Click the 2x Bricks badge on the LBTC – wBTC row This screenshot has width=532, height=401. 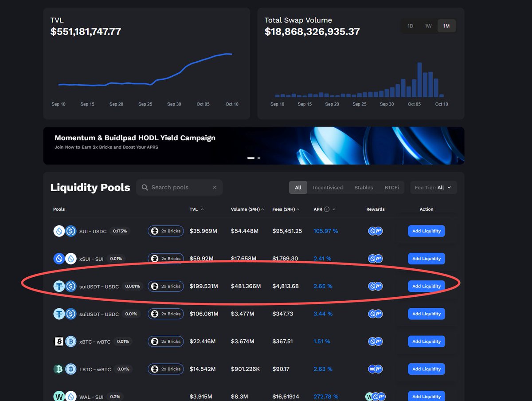click(166, 369)
